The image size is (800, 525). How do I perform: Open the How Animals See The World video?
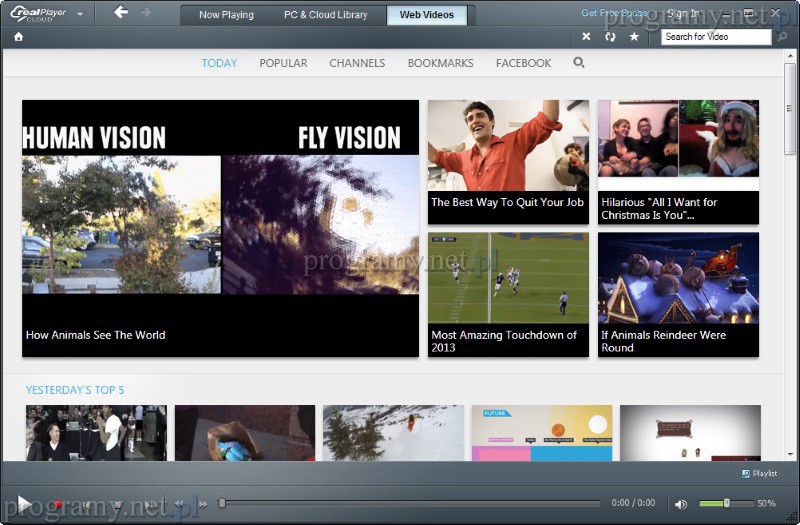point(220,227)
